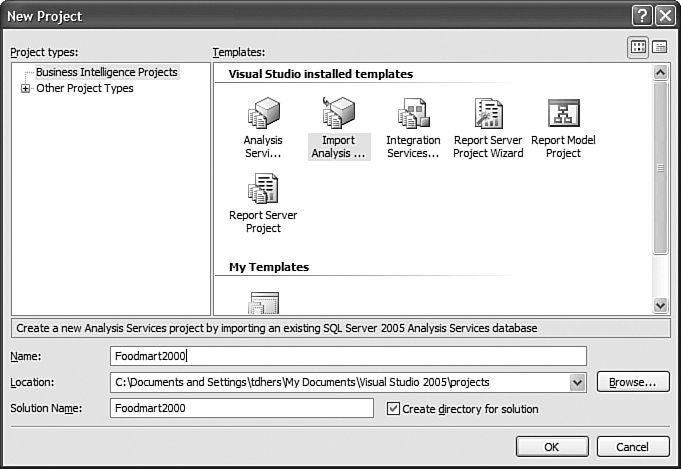Click the templates scrollbar down arrow
This screenshot has width=681, height=469.
[x=660, y=305]
